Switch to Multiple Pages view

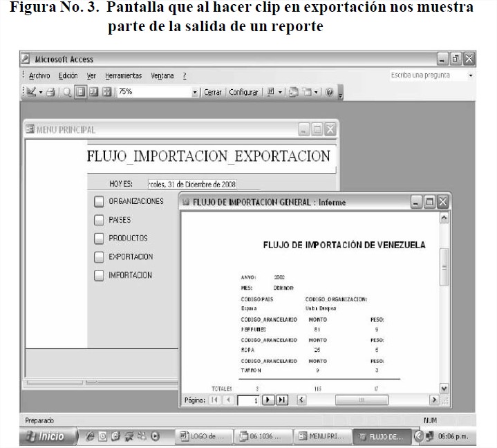(x=107, y=92)
